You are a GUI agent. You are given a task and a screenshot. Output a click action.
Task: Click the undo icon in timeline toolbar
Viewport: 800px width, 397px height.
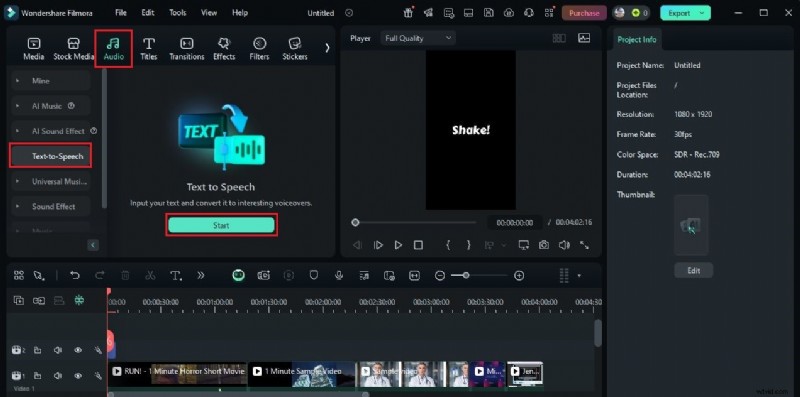tap(74, 276)
